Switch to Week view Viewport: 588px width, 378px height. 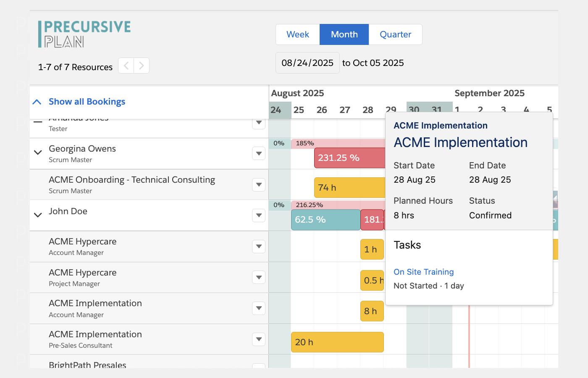point(297,34)
